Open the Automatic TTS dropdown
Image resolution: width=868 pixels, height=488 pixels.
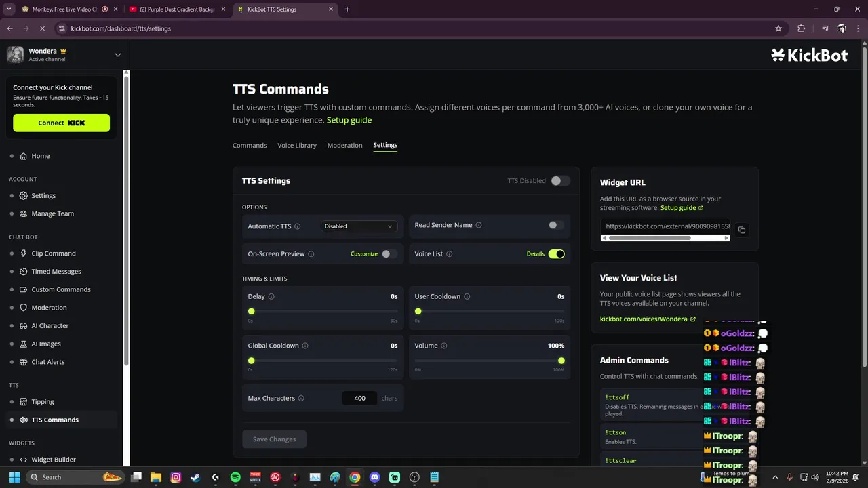359,226
